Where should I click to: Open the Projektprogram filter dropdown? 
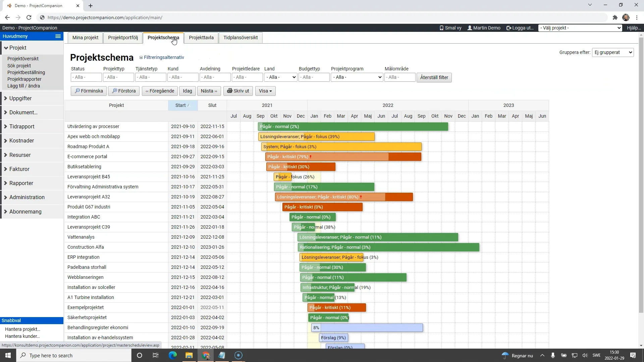point(357,77)
